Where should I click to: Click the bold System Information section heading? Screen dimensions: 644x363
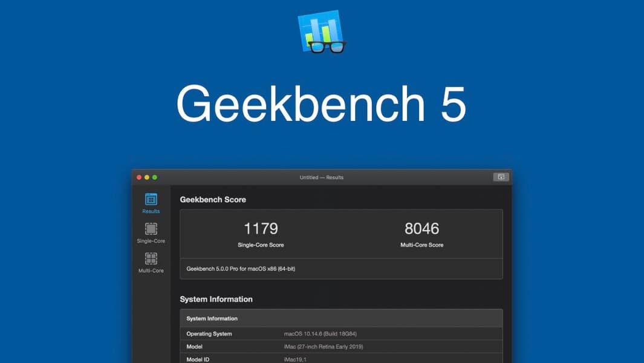[x=216, y=299]
